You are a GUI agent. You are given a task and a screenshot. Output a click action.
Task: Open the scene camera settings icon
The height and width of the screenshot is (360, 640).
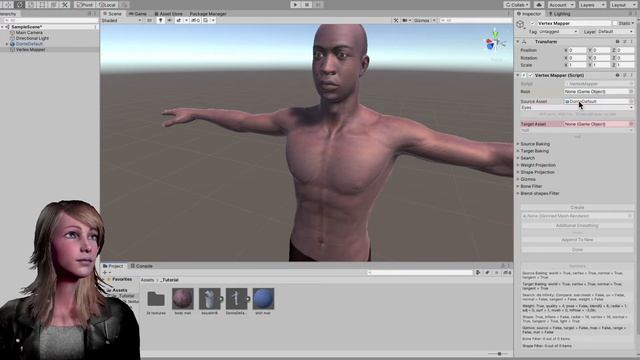pyautogui.click(x=406, y=20)
